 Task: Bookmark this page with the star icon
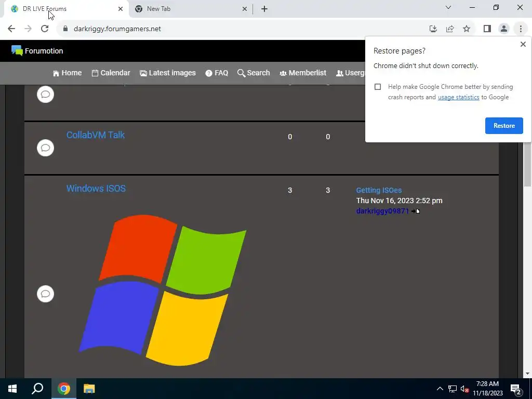coord(467,29)
